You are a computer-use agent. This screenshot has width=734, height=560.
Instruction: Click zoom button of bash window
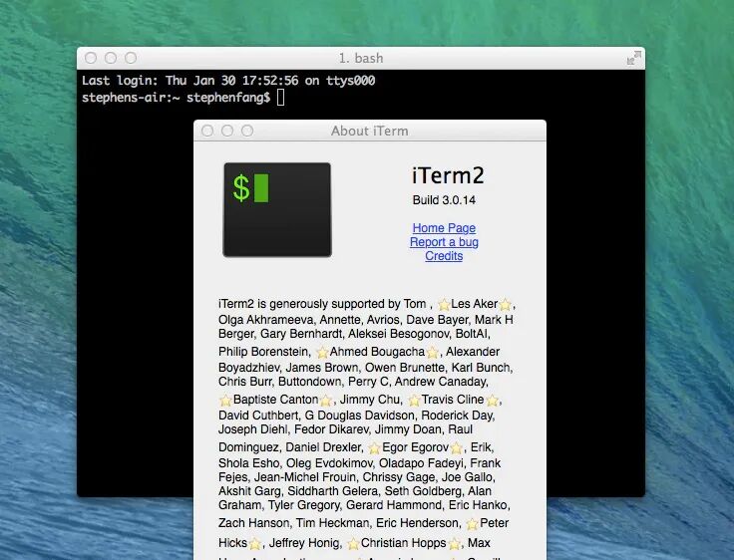tap(131, 58)
